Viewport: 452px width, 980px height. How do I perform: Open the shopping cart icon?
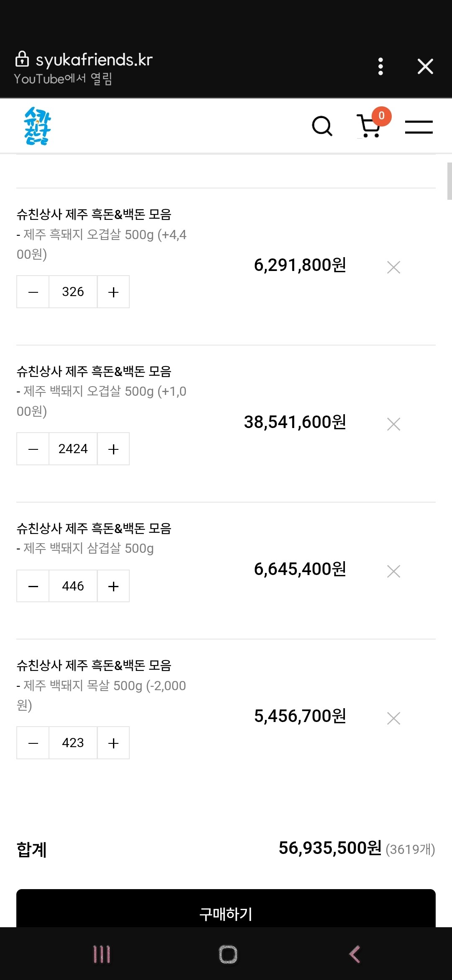point(369,126)
